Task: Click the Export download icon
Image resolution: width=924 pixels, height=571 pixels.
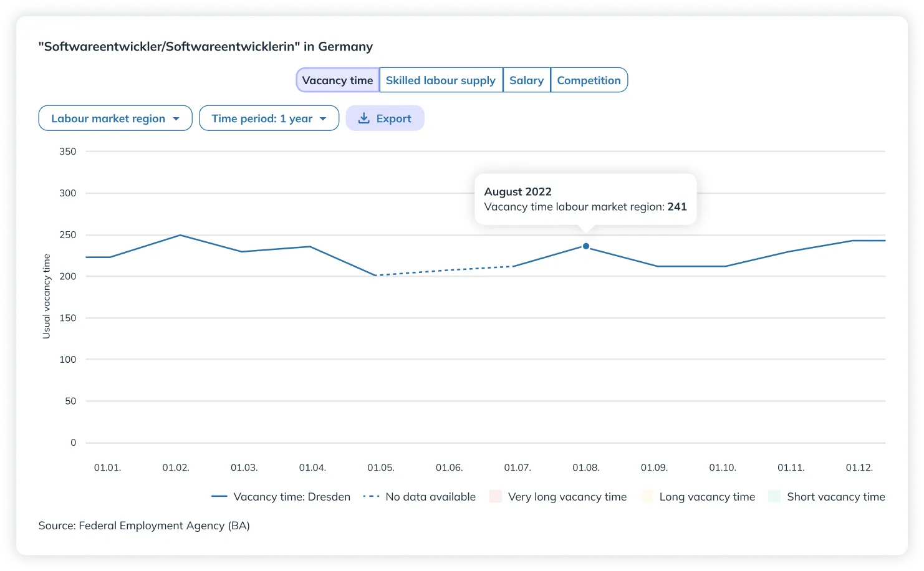Action: 363,118
